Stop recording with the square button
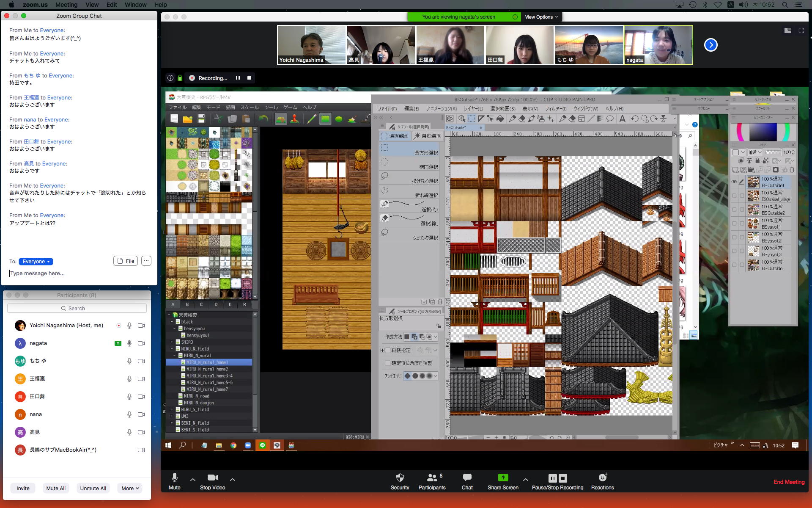This screenshot has height=508, width=812. point(249,78)
